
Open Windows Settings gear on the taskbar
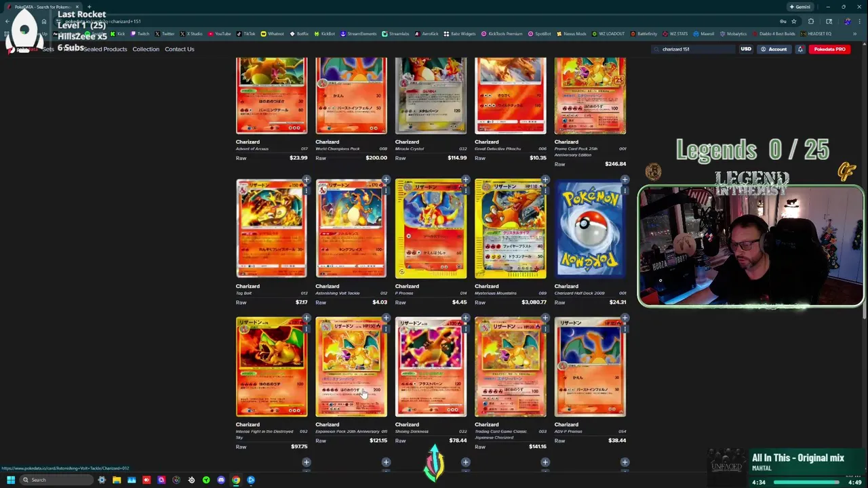pyautogui.click(x=102, y=480)
